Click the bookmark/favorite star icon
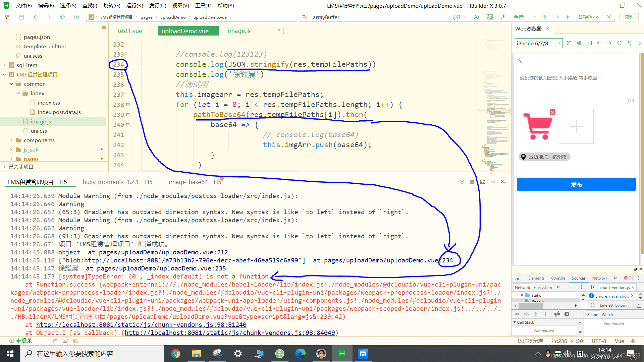 tap(62, 17)
